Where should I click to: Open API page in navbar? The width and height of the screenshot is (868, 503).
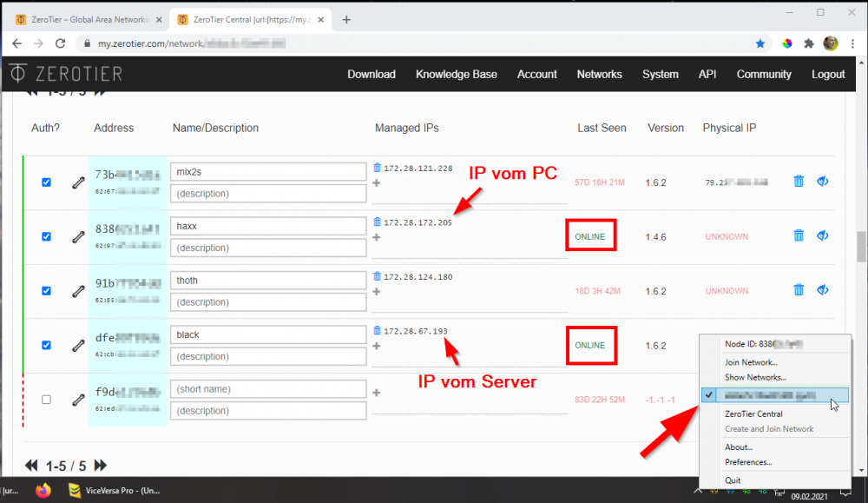[707, 74]
